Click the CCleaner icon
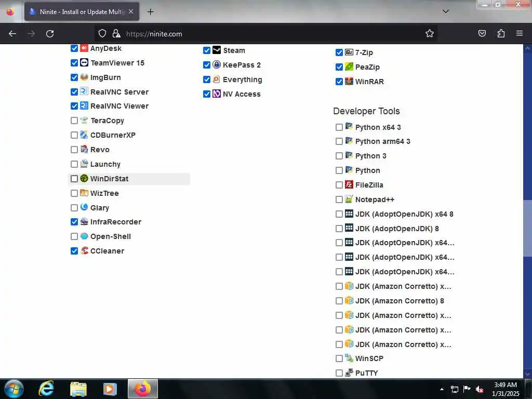Viewport: 532px width, 399px height. (x=84, y=251)
